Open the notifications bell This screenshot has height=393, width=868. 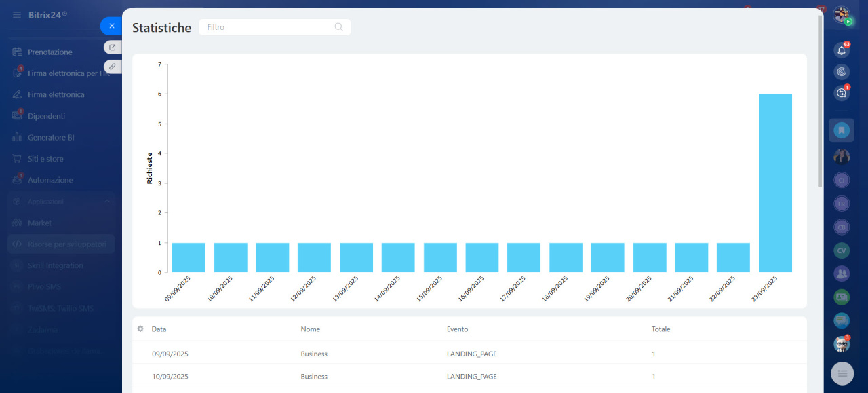click(x=842, y=50)
